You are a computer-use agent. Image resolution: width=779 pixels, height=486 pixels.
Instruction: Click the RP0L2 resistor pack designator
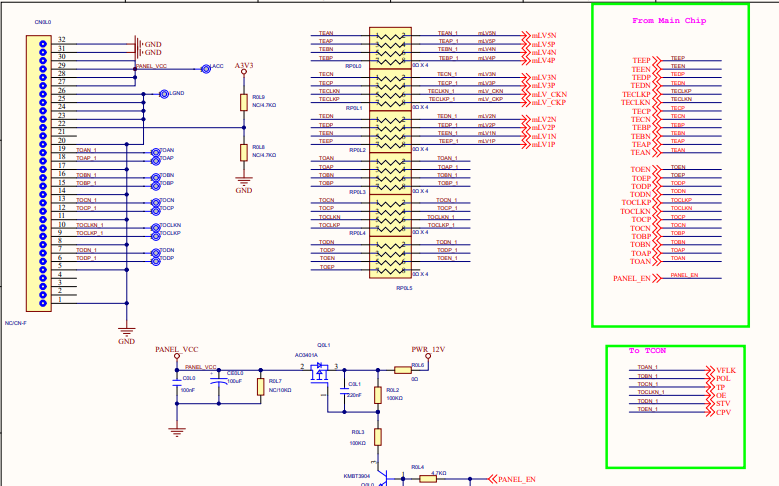[x=357, y=150]
